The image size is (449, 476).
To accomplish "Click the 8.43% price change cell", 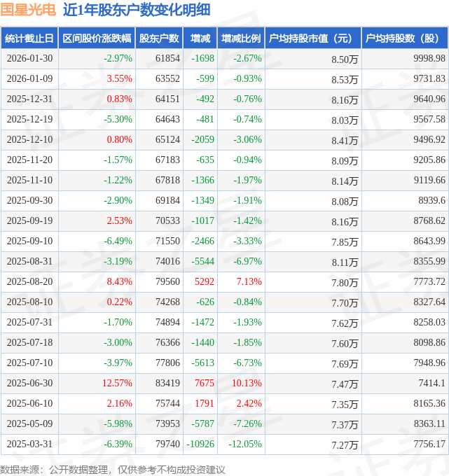I will 119,281.
